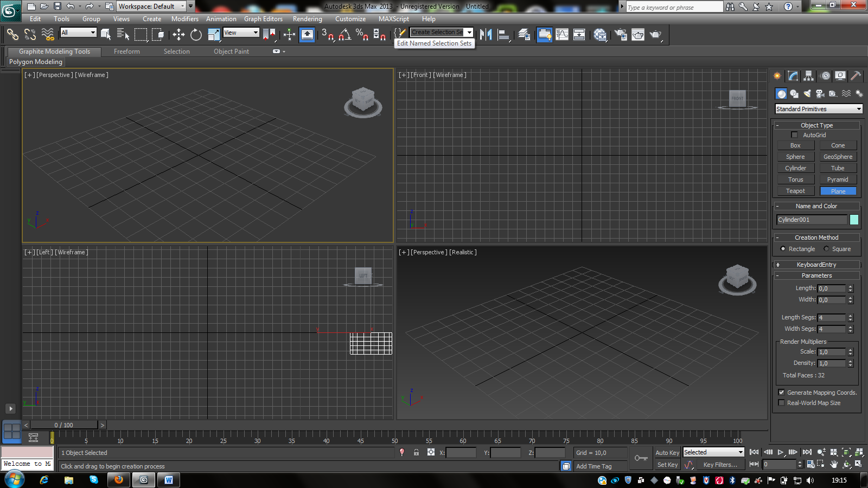Expand the KeyboardEntry rollout
This screenshot has width=868, height=488.
[x=816, y=265]
